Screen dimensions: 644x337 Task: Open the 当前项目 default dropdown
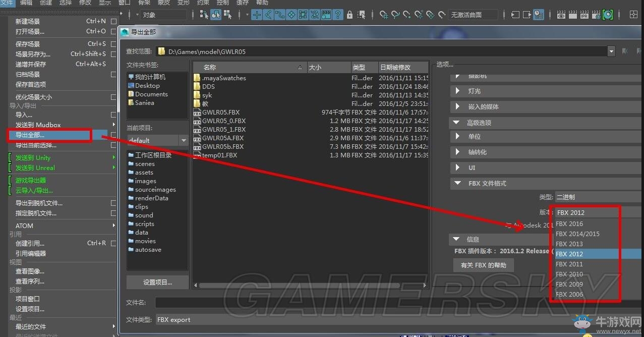point(157,140)
